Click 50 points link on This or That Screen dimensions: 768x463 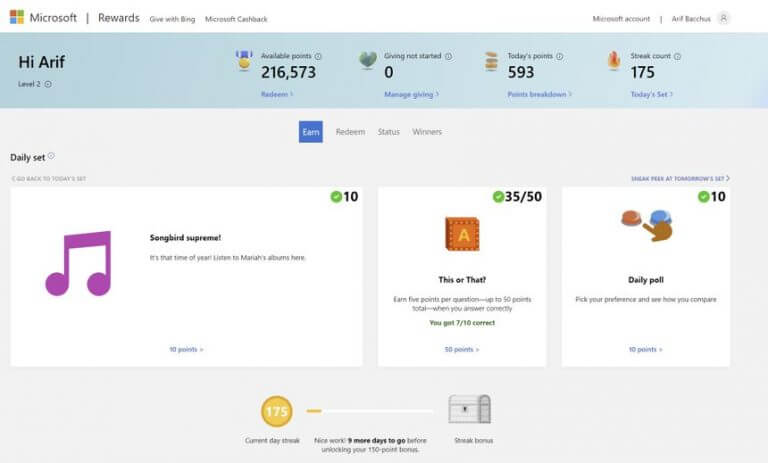click(x=462, y=349)
